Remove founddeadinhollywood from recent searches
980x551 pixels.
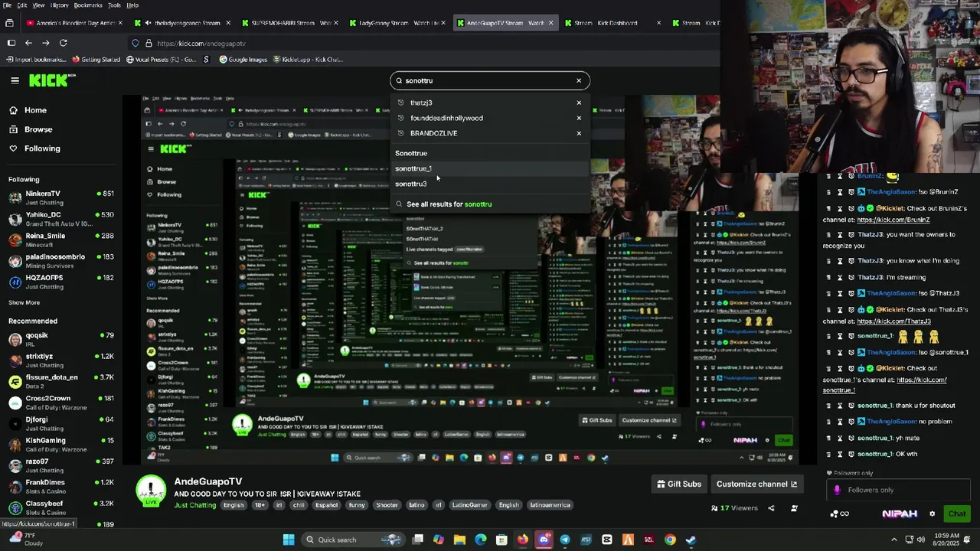pos(579,118)
